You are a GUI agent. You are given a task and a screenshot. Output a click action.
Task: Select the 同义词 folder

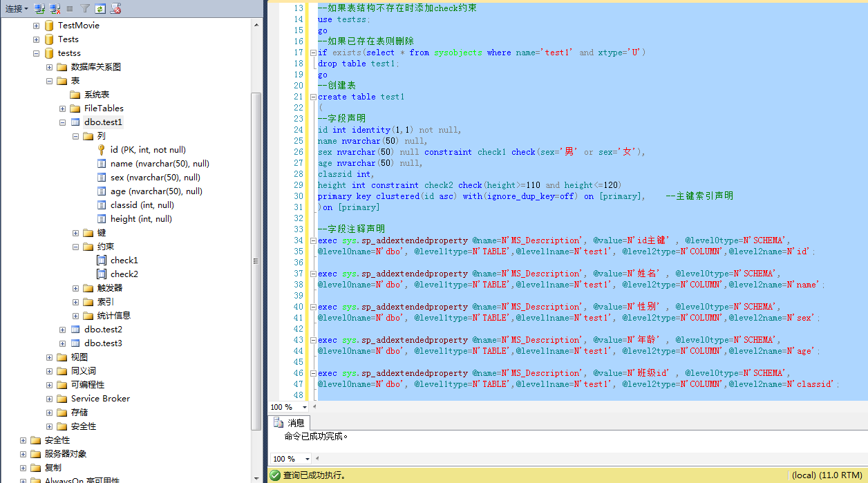click(x=84, y=371)
